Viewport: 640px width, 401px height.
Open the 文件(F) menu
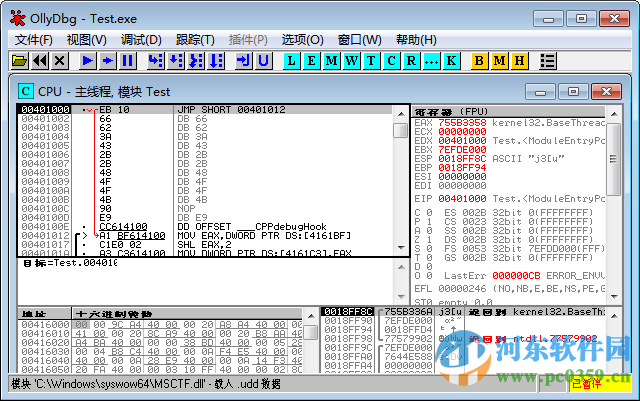[x=34, y=40]
